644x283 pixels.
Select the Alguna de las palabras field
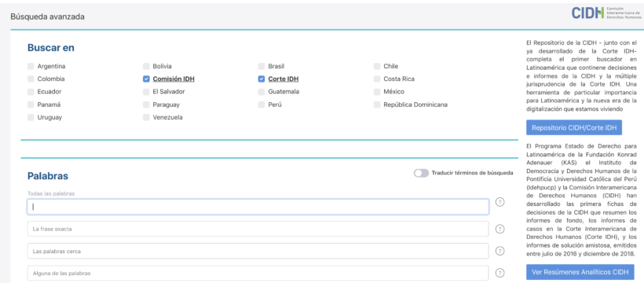258,273
